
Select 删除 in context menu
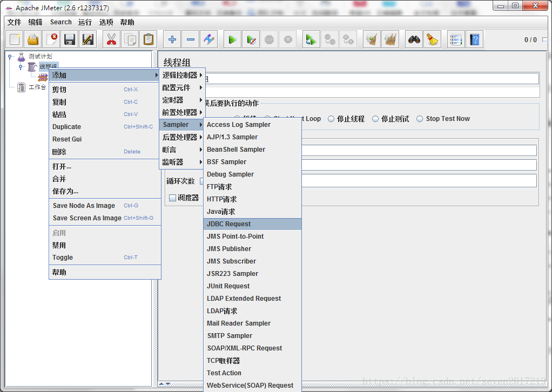tap(105, 152)
